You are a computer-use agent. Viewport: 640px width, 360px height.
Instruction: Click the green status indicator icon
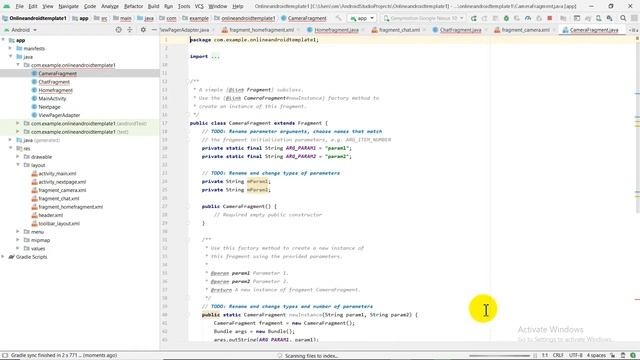(x=633, y=356)
